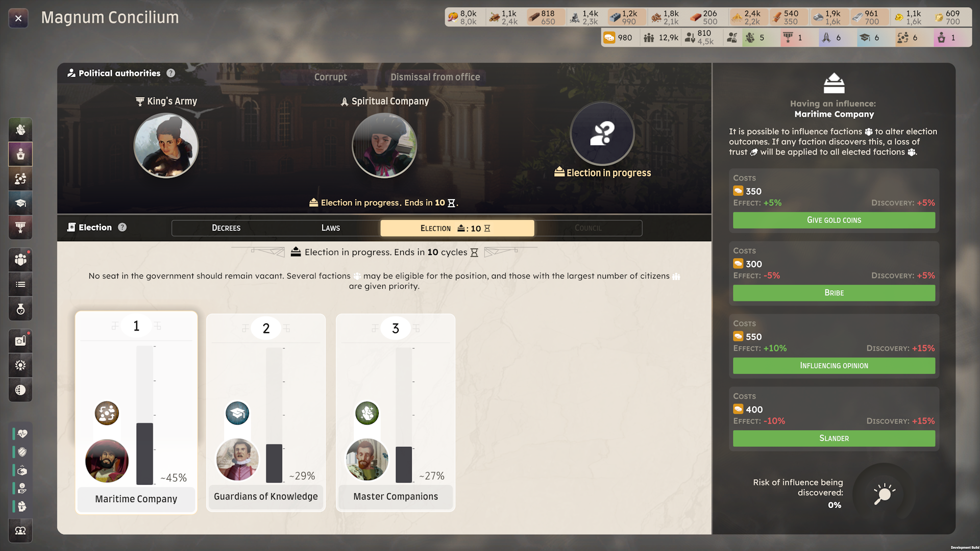
Task: Click the Slander button
Action: [x=834, y=438]
